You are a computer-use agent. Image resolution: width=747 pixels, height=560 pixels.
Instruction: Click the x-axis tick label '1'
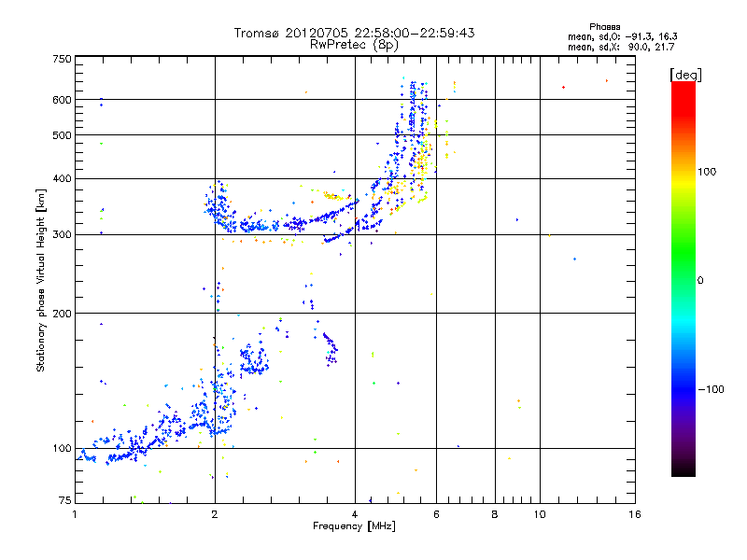point(75,514)
